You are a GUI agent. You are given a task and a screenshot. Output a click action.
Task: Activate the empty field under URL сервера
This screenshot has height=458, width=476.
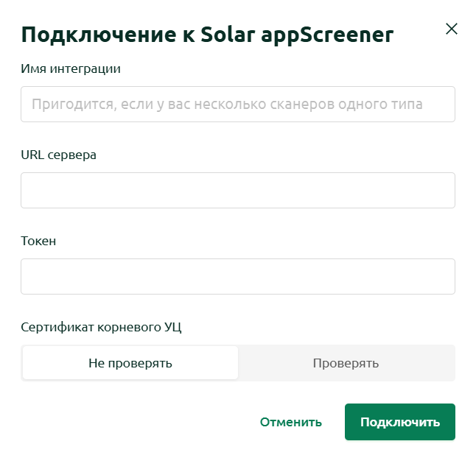pyautogui.click(x=238, y=190)
